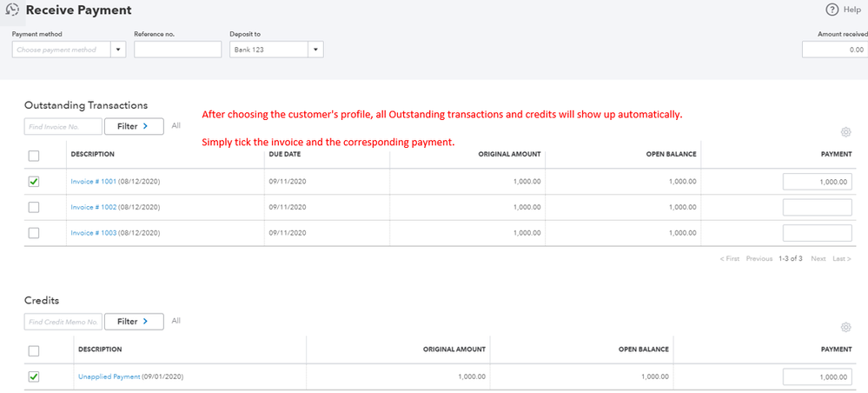Edit the Invoice # 1001 payment amount field
868x393 pixels.
pos(817,181)
